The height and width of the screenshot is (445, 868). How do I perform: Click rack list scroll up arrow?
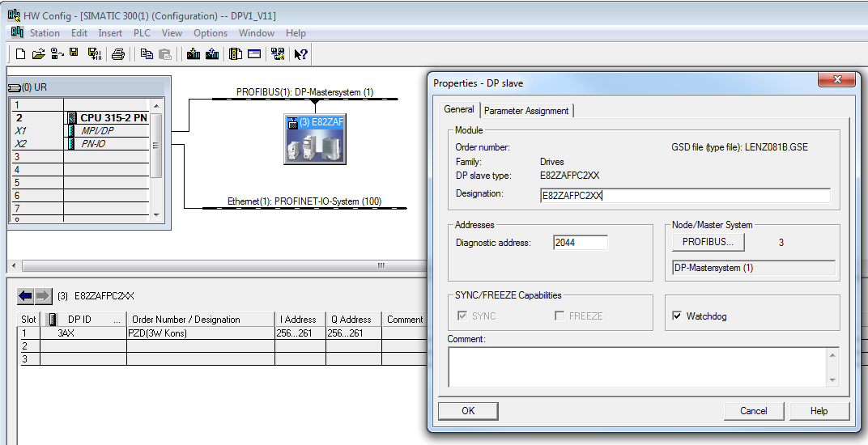156,105
